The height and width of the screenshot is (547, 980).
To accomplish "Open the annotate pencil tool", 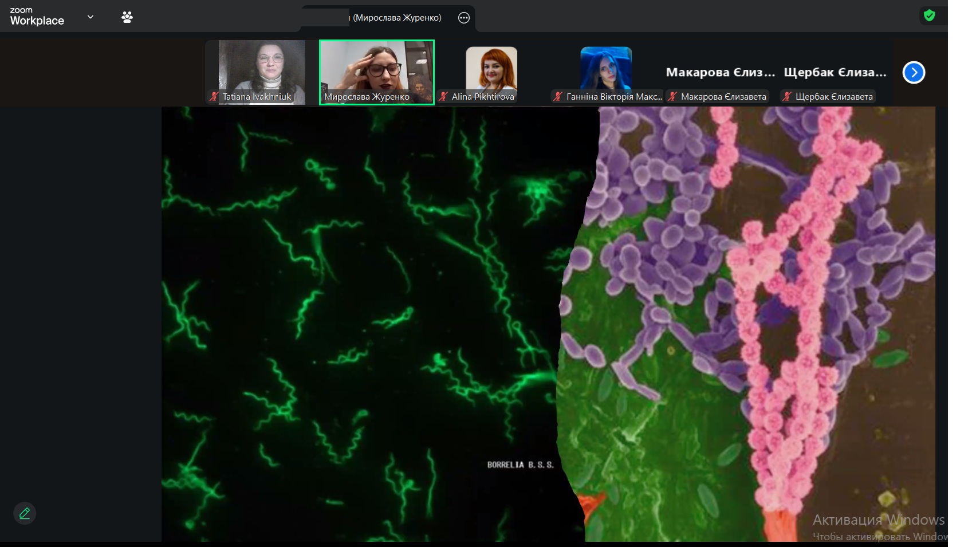I will pyautogui.click(x=25, y=513).
